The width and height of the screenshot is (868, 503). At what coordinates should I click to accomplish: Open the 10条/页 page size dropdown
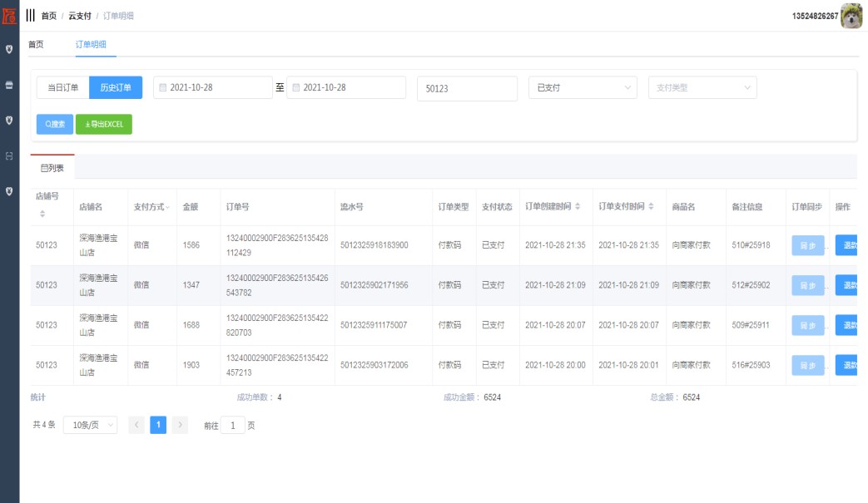click(x=90, y=425)
